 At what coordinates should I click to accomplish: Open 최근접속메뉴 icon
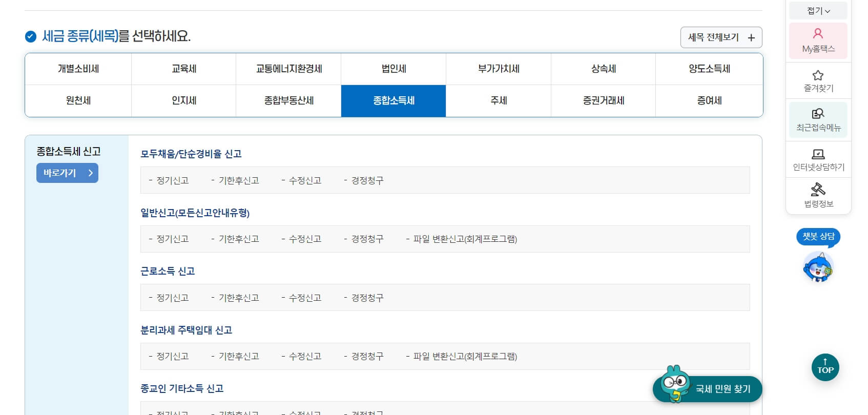coord(818,114)
